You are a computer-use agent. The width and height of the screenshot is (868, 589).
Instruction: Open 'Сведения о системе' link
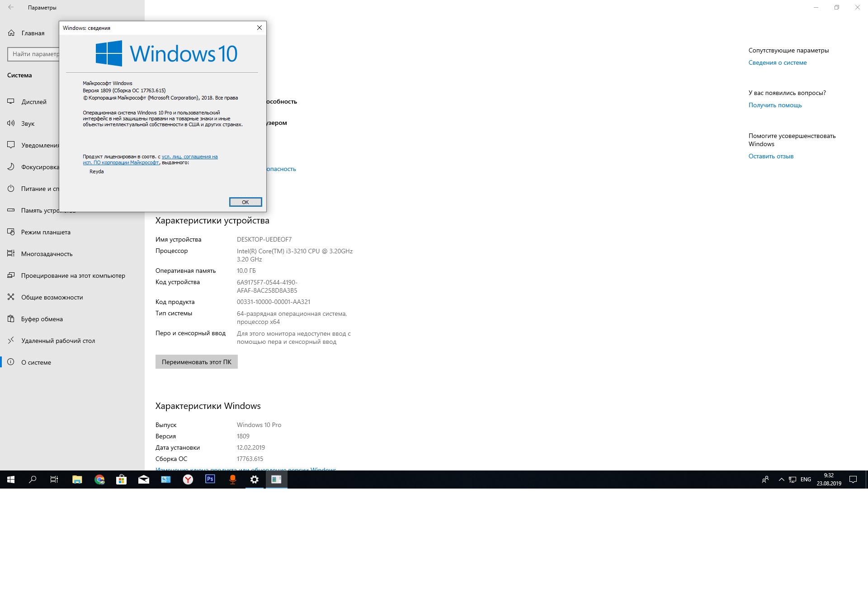(778, 62)
